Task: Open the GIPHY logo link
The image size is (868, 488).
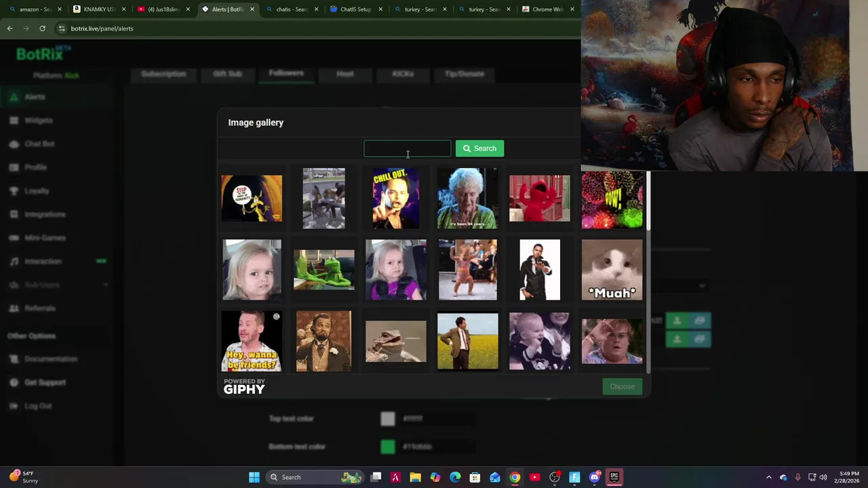Action: pyautogui.click(x=244, y=386)
